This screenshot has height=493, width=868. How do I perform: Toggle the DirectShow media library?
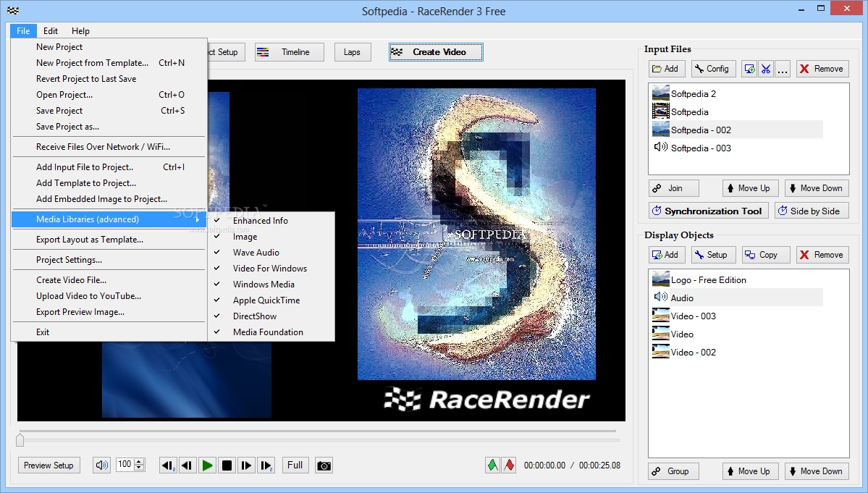tap(271, 316)
